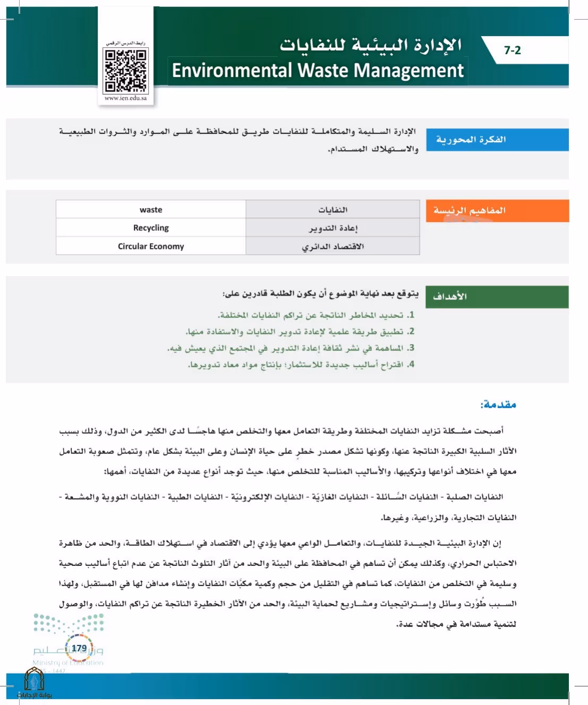Select the orange المفاهيم الرئيسة header
Viewport: 588px width, 705px height.
[497, 211]
